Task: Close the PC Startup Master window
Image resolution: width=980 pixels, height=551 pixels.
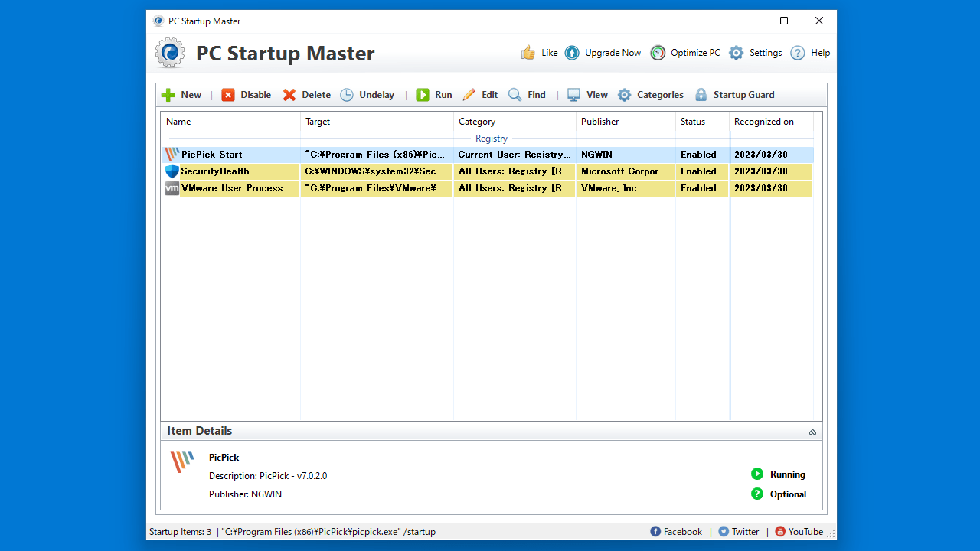Action: (x=819, y=21)
